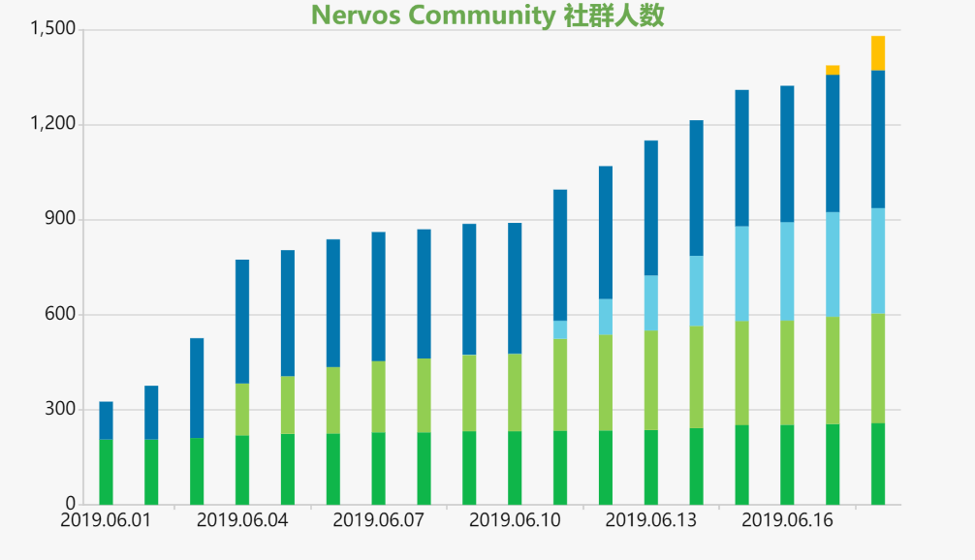The width and height of the screenshot is (975, 560).
Task: Select the 300 y-axis tick label
Action: pyautogui.click(x=60, y=409)
